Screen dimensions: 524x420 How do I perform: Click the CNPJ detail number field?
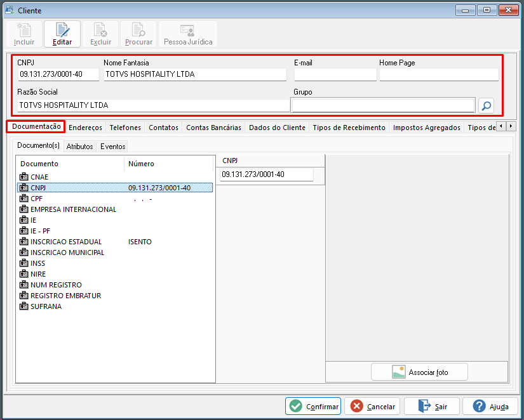(x=267, y=174)
